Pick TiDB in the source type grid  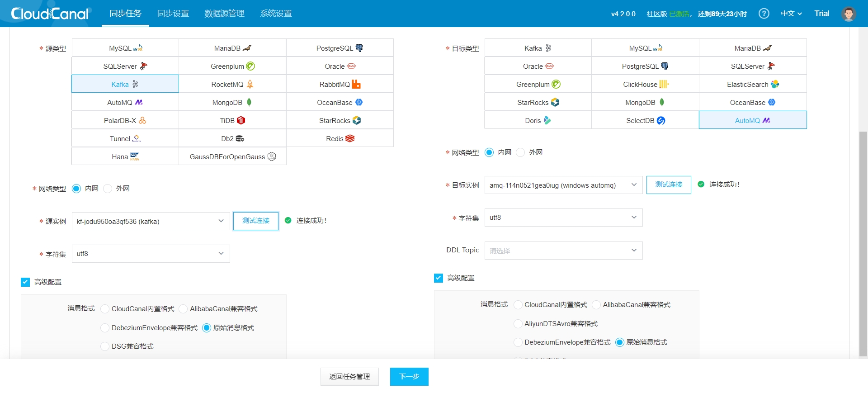[x=232, y=120]
